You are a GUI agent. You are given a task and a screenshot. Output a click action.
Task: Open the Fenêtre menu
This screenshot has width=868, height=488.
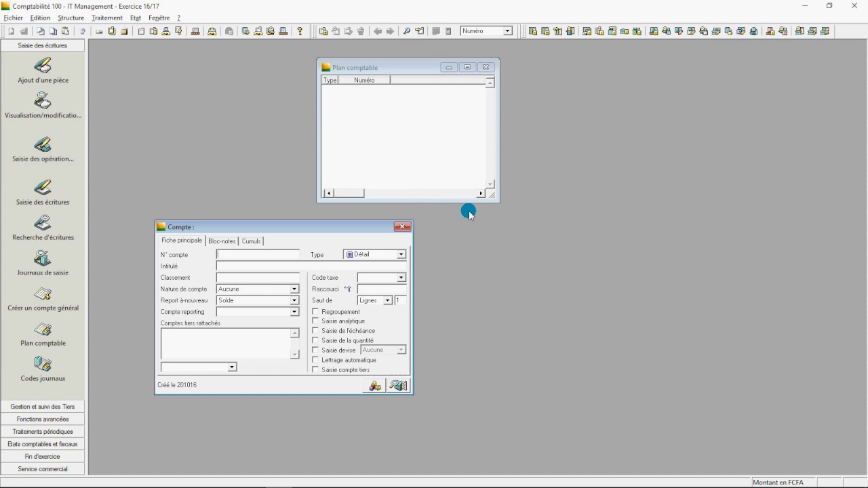(159, 18)
